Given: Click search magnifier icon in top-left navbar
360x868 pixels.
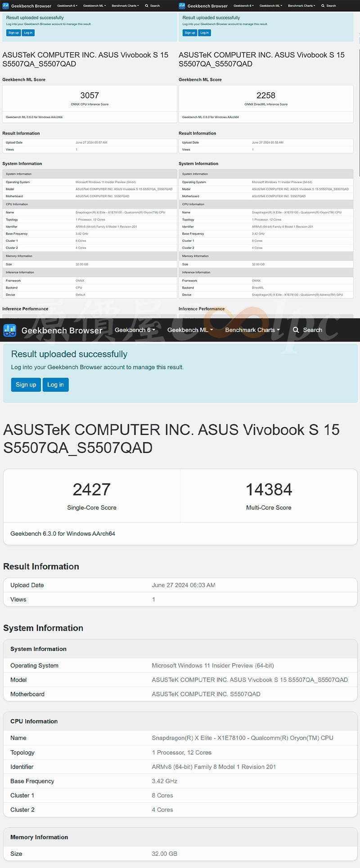Looking at the screenshot, I should click(147, 6).
